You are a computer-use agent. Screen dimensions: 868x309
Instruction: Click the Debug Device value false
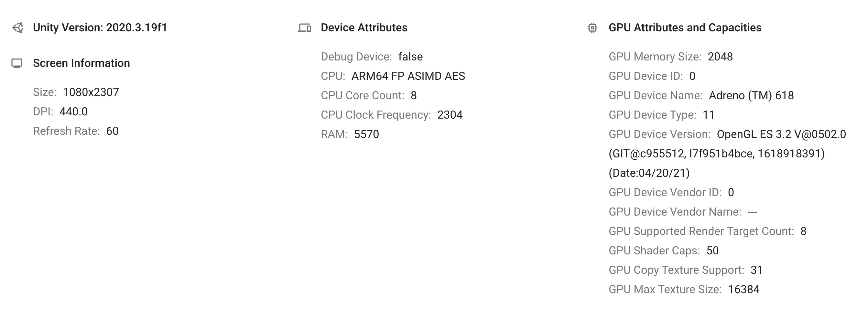click(x=410, y=57)
